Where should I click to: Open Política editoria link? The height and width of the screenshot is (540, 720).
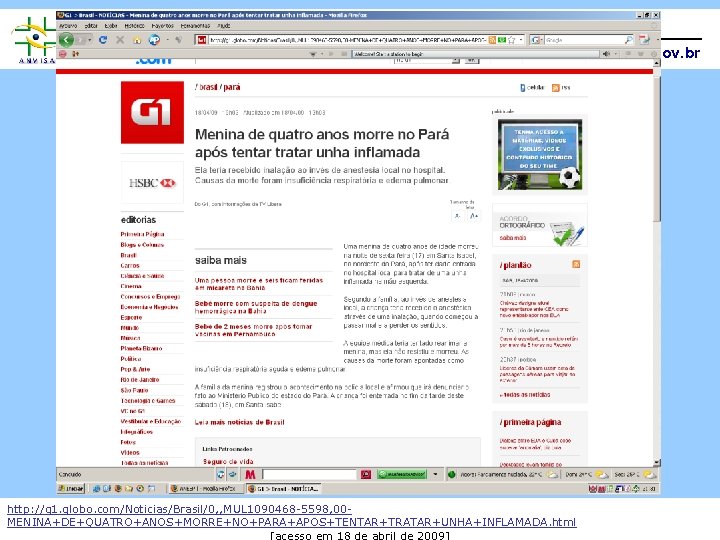coord(130,359)
